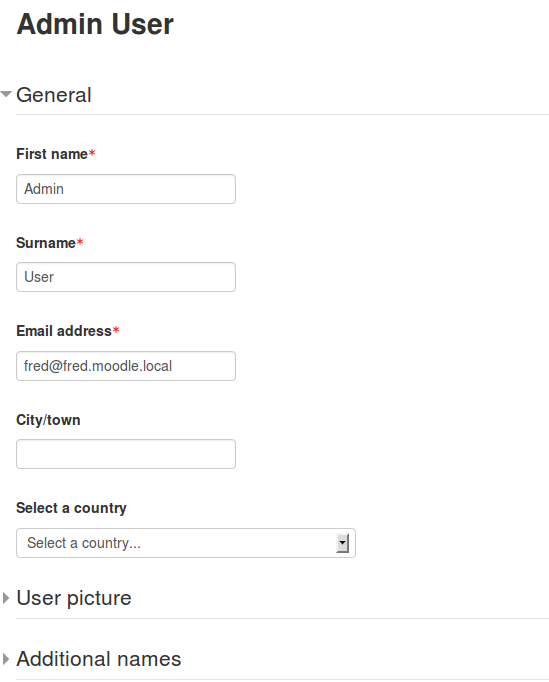Expand the User picture section arrow

click(6, 598)
